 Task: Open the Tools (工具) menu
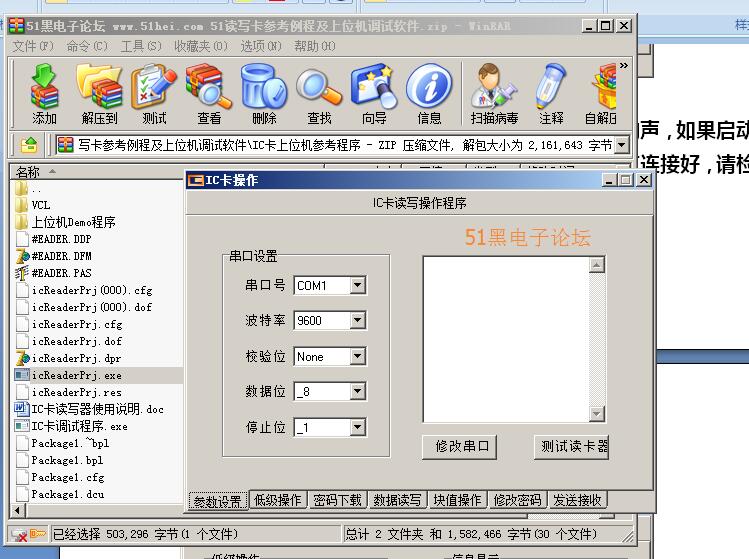point(141,46)
